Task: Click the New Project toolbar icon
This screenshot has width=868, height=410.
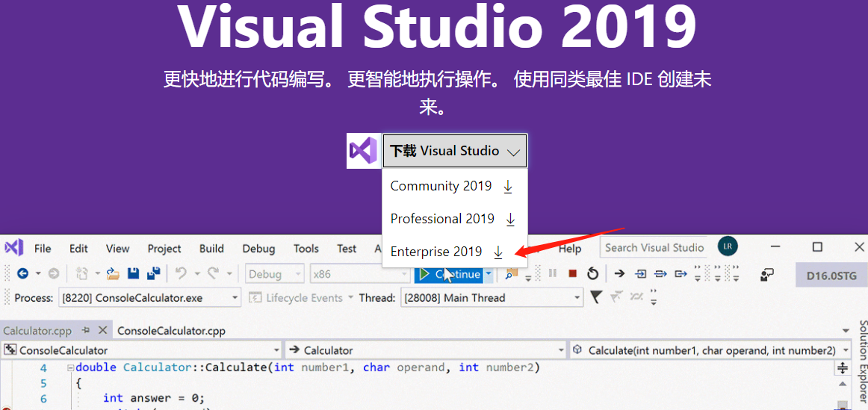Action: [81, 273]
